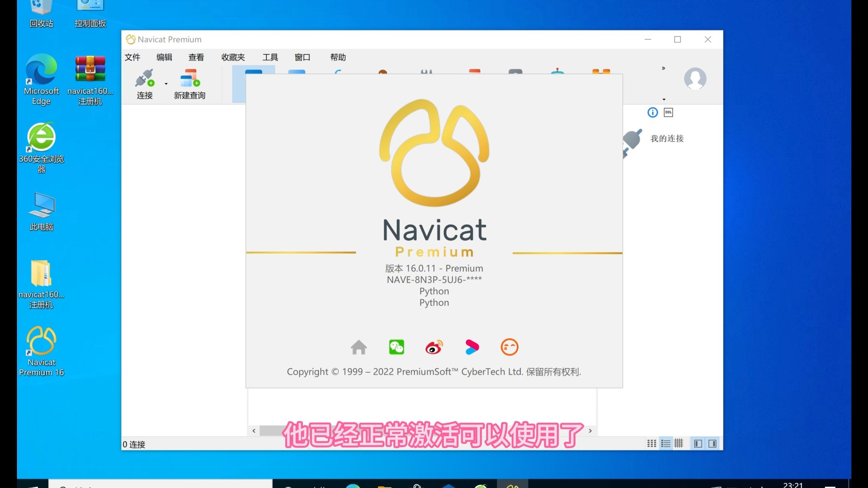Open the 查看 (View) menu
Screen dimensions: 868x488
coord(196,57)
